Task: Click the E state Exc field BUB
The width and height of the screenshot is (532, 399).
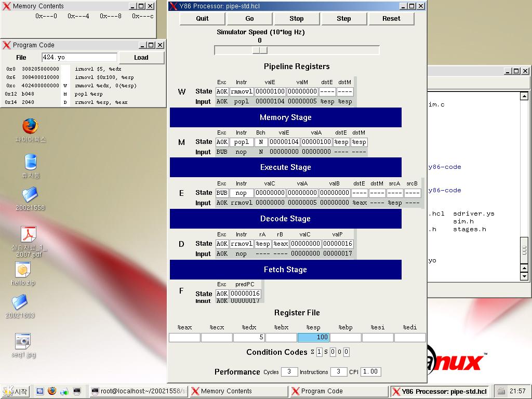Action: 222,193
